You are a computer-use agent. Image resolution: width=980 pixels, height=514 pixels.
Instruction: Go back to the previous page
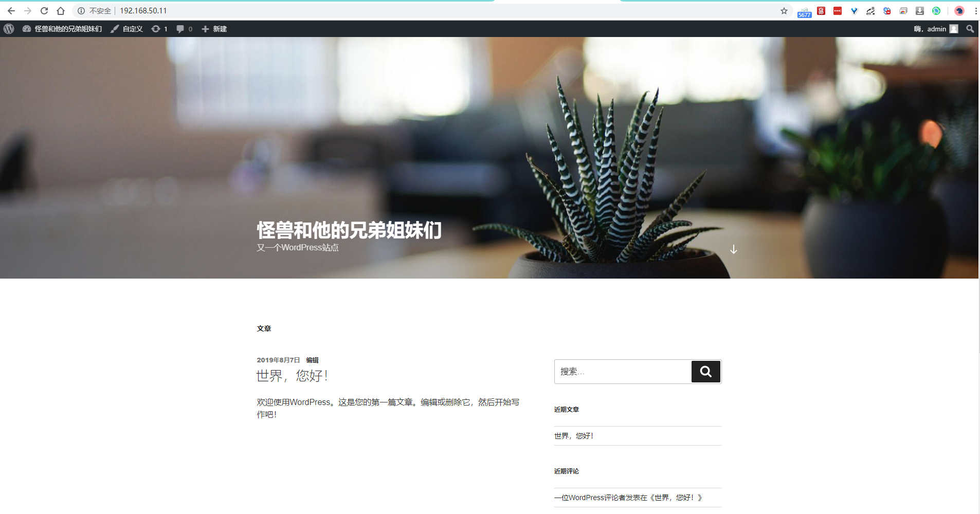[x=11, y=11]
